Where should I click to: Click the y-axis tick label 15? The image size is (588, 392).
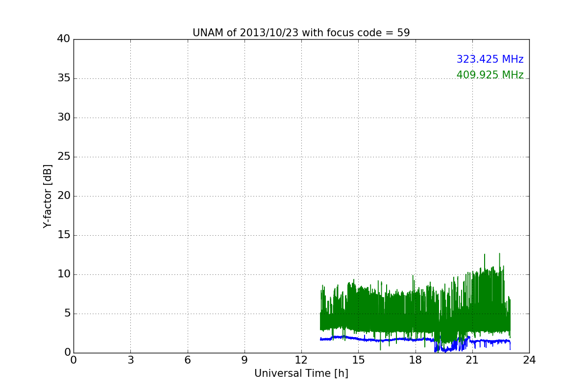[x=64, y=235]
